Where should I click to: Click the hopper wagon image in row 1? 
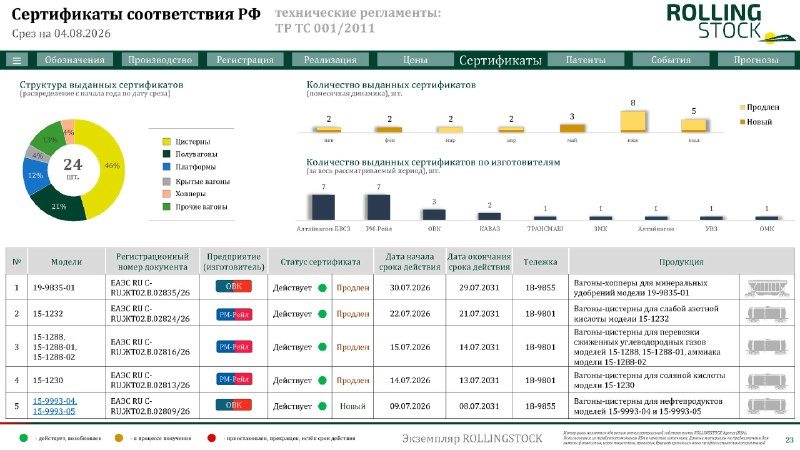click(x=767, y=288)
